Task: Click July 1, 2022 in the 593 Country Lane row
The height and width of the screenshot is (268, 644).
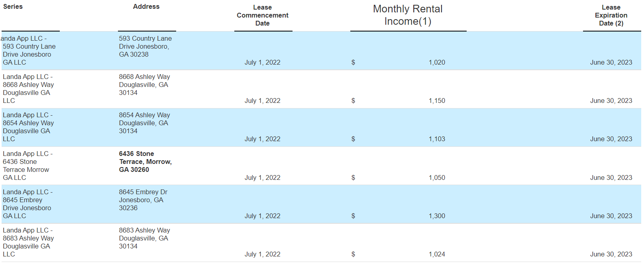Action: [263, 62]
